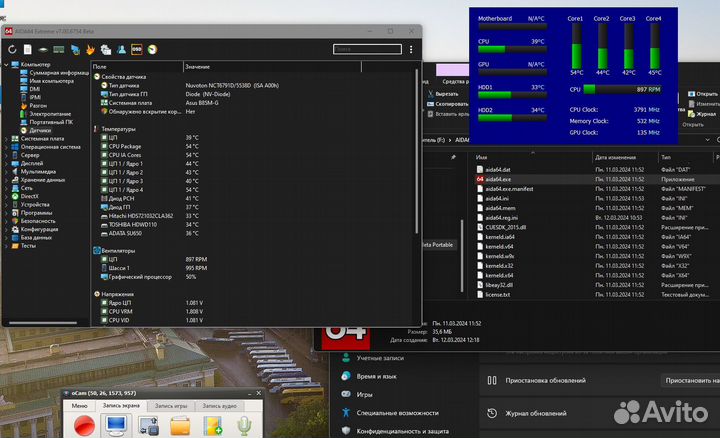Click the oCam resize region icon

[148, 425]
